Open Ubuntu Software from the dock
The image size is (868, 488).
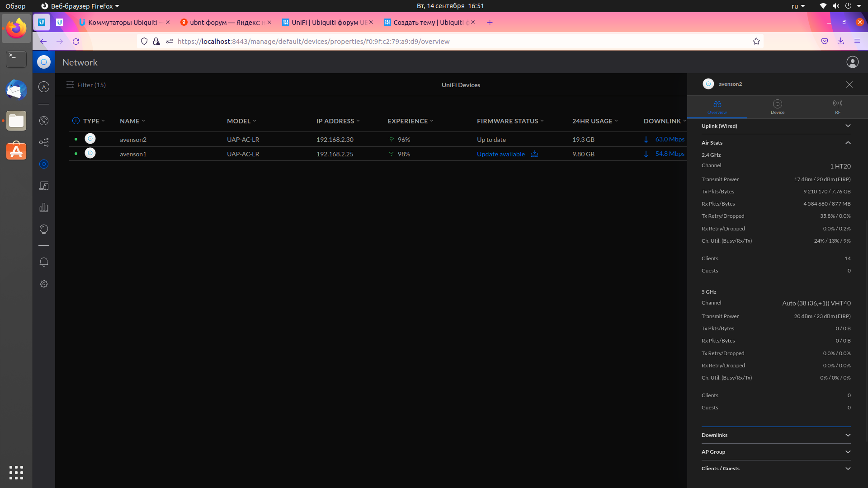16,151
